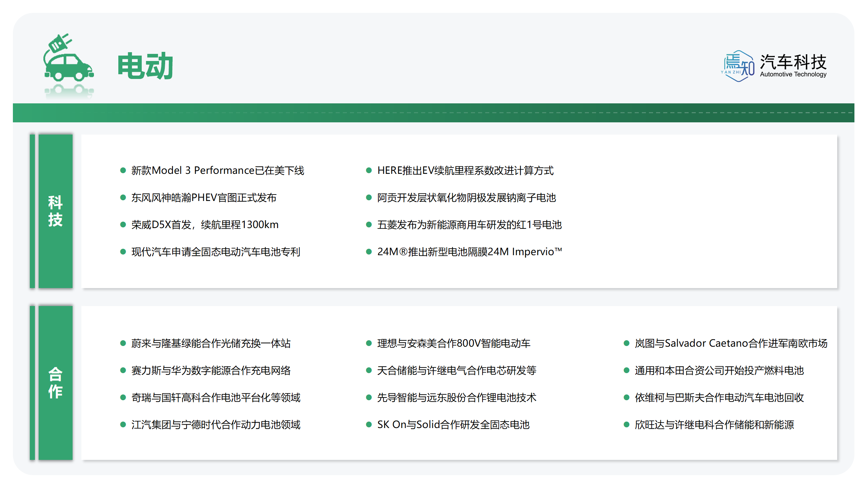
Task: Click 新款Model 3 Performance已在美下线
Action: pos(218,170)
